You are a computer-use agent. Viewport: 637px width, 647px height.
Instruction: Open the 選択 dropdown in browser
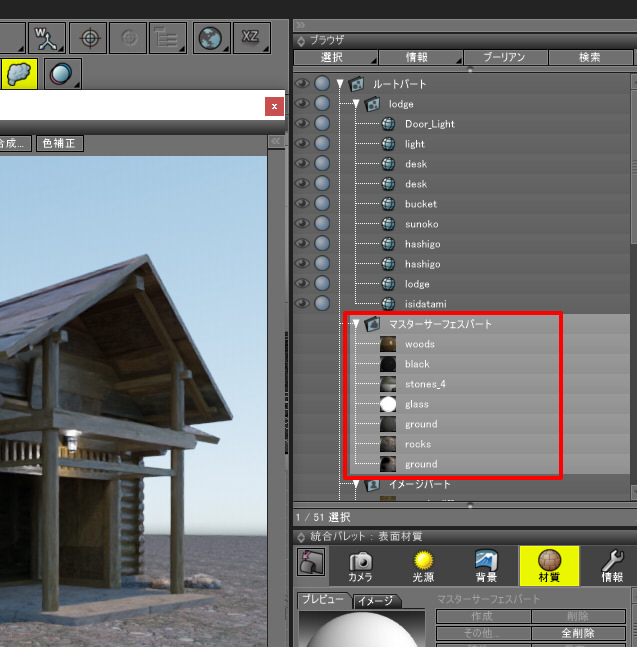coord(335,58)
